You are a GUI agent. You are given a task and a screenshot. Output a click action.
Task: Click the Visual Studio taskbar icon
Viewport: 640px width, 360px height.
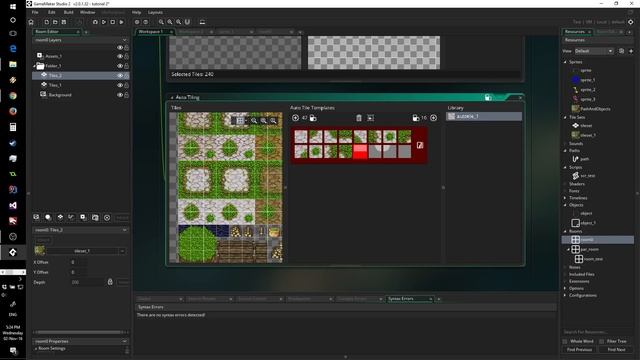pos(13,205)
